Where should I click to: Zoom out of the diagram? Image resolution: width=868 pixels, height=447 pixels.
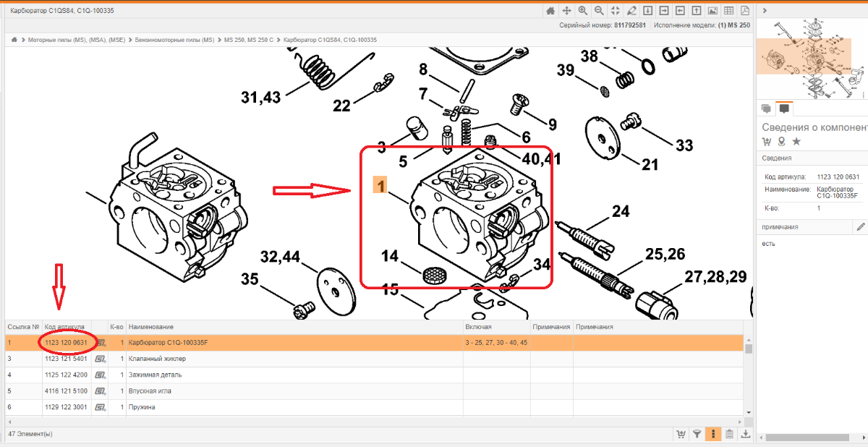(x=600, y=11)
